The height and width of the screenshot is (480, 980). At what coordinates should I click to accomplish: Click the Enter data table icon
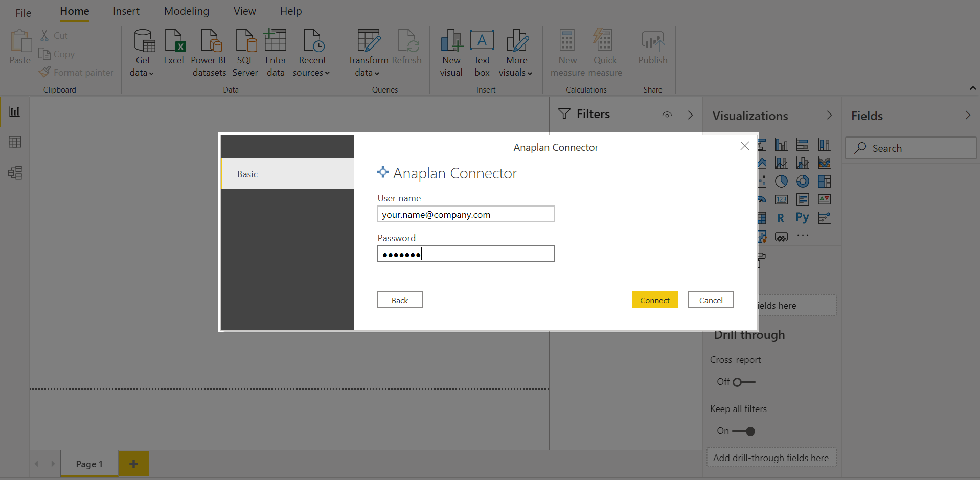pos(275,40)
